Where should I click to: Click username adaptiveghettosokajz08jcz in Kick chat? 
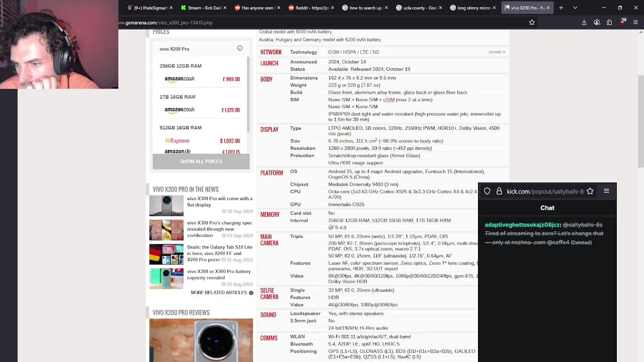click(522, 225)
